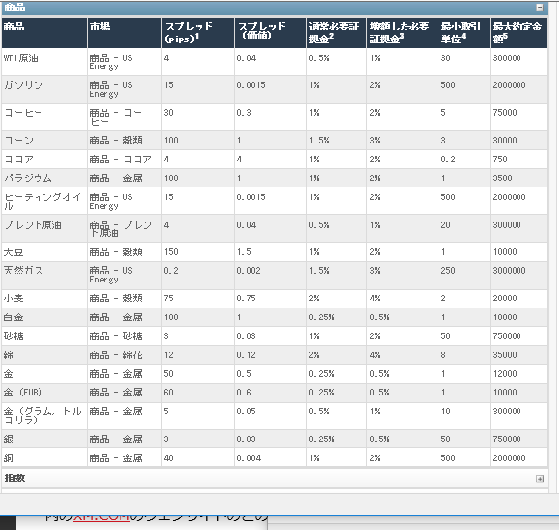
Task: Click maximum amount 3000000 in 天然ガス row
Action: [509, 271]
